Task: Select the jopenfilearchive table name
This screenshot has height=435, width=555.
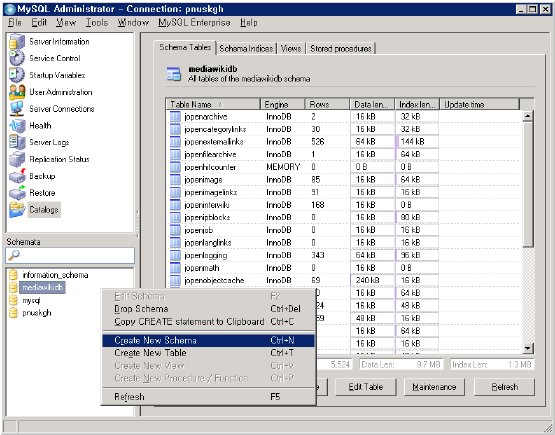Action: click(210, 154)
